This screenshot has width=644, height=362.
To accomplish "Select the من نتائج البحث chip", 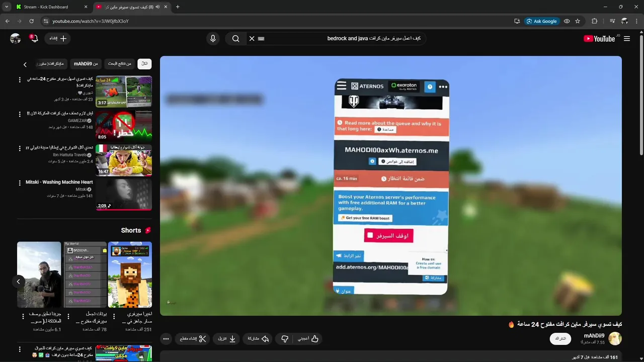I will click(120, 64).
